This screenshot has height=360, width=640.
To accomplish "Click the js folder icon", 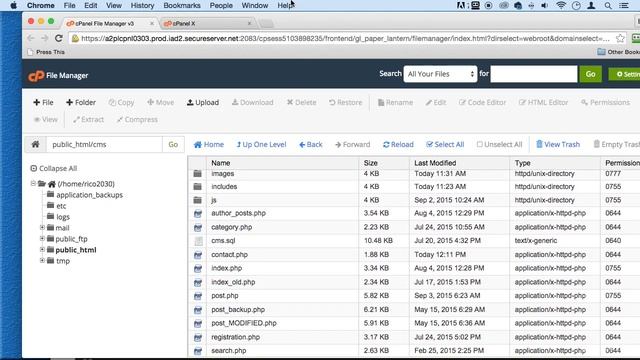I will click(198, 200).
